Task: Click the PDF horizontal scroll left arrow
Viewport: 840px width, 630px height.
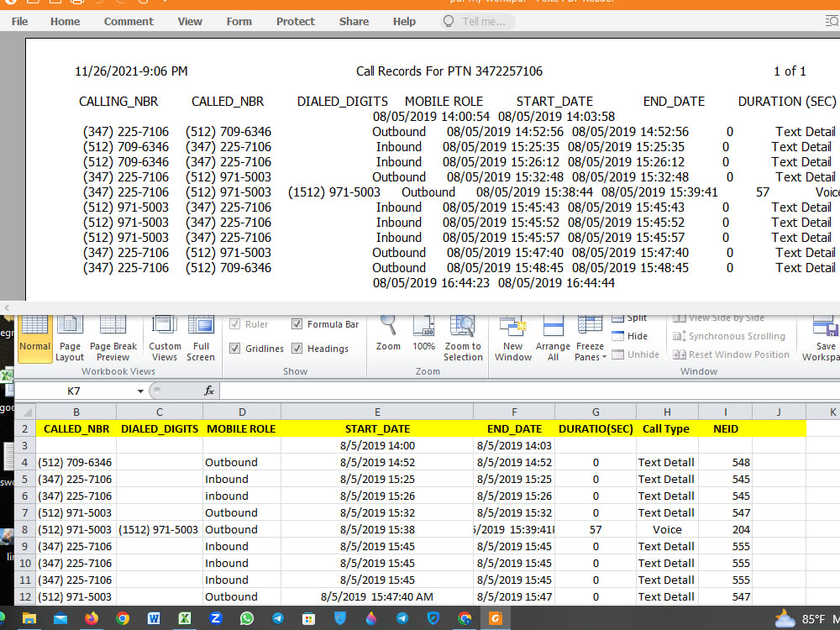Action: 7,307
